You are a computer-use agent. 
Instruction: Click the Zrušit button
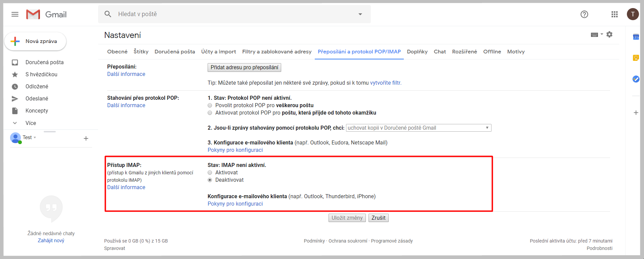pyautogui.click(x=379, y=218)
